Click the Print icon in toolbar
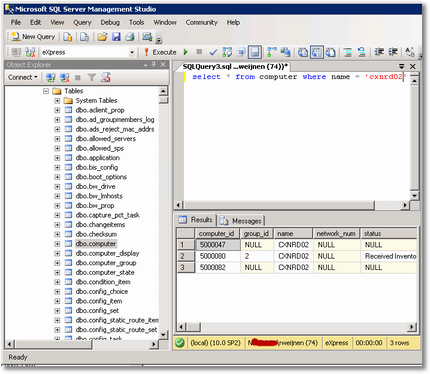The image size is (430, 374). tap(130, 37)
